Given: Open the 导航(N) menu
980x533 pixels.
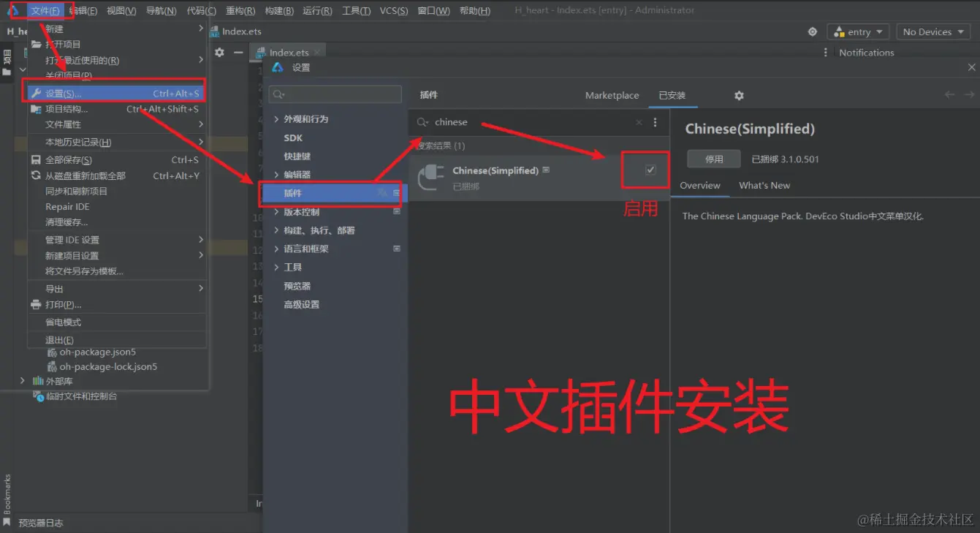Looking at the screenshot, I should pyautogui.click(x=161, y=11).
